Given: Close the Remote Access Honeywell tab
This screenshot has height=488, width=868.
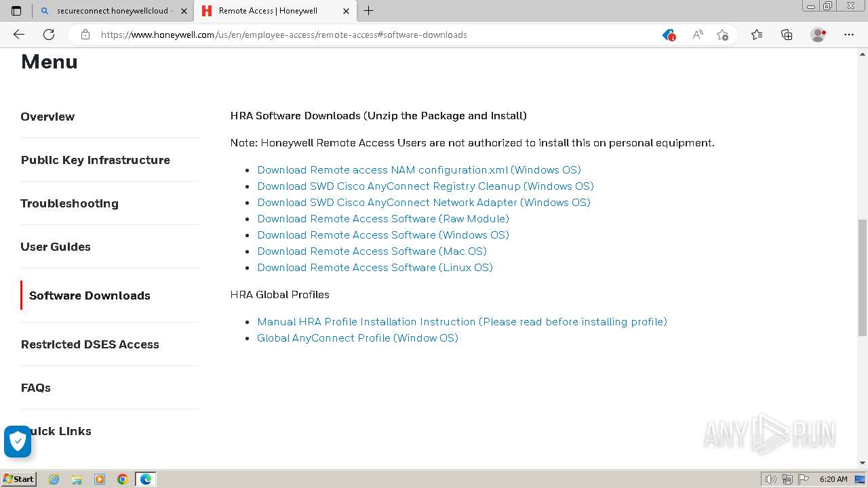Looking at the screenshot, I should point(346,11).
